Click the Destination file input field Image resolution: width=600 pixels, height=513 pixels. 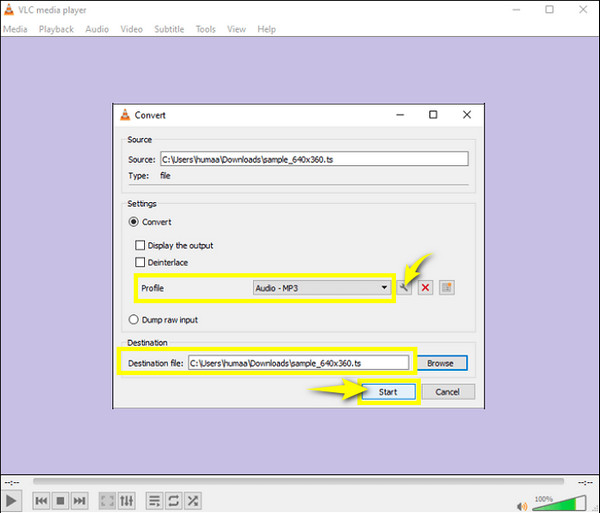click(298, 363)
